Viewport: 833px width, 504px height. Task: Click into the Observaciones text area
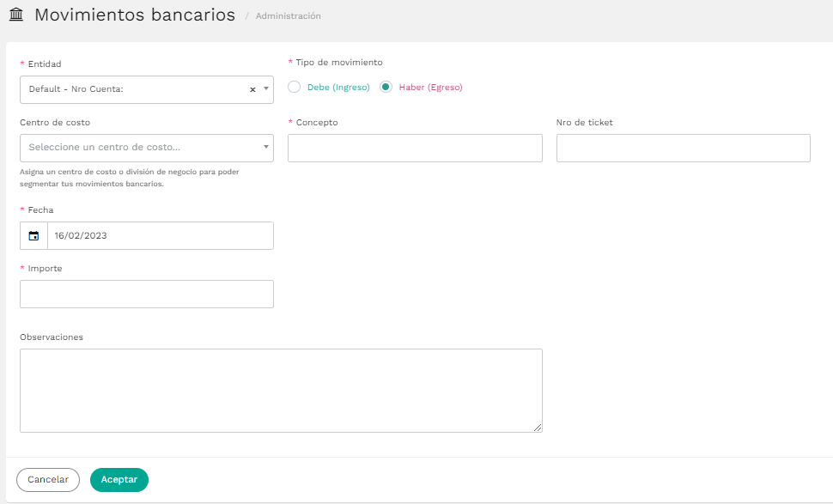click(281, 391)
